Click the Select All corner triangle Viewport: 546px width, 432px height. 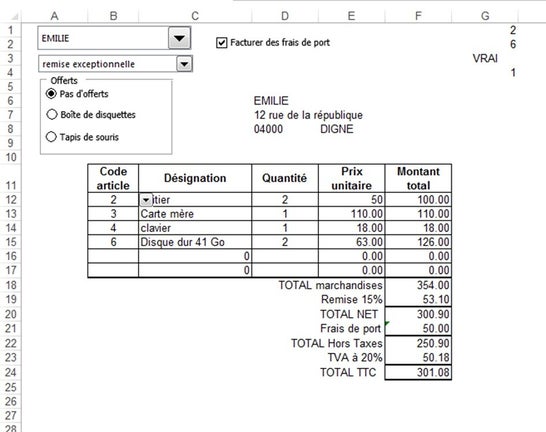point(14,16)
